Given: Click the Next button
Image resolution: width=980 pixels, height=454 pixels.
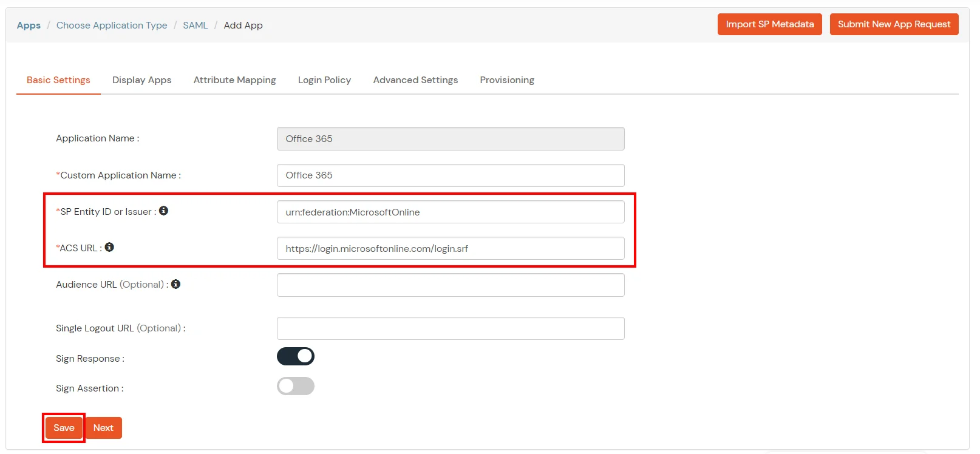Looking at the screenshot, I should pyautogui.click(x=103, y=428).
